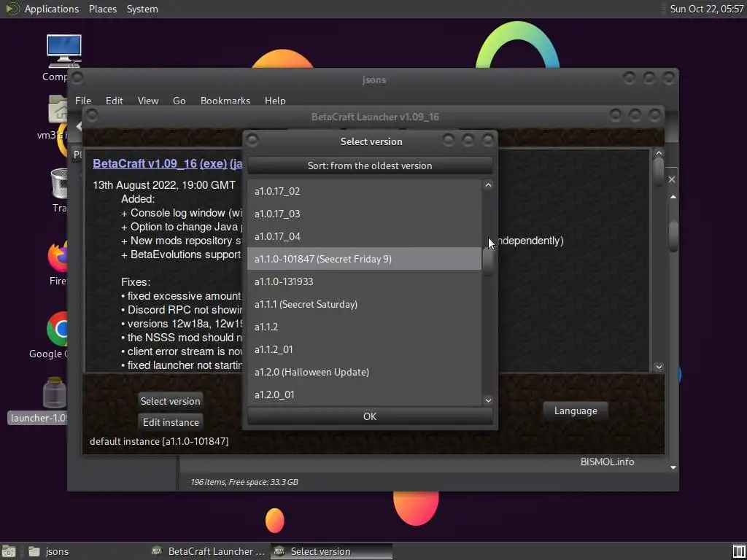Click the version list scrollbar thumb
This screenshot has height=560, width=747.
click(488, 262)
